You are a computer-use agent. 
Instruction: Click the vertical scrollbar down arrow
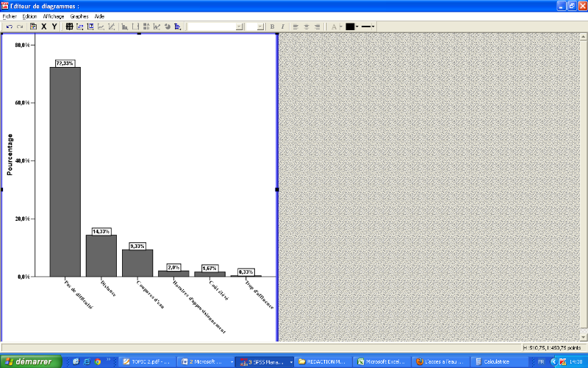(584, 337)
